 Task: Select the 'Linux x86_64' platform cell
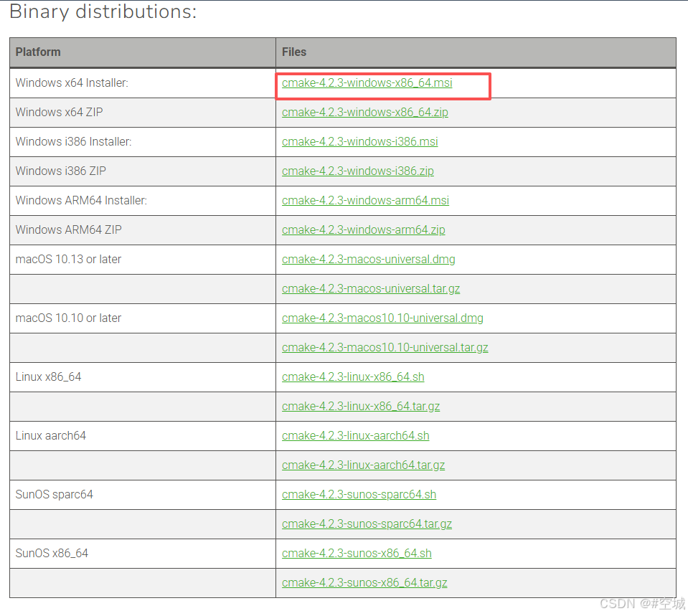point(143,377)
